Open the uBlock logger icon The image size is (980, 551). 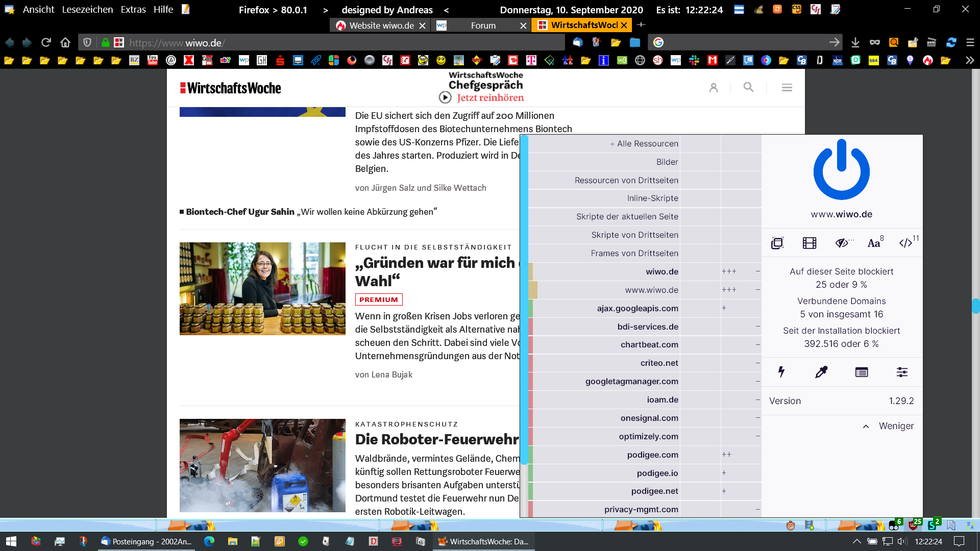point(862,372)
